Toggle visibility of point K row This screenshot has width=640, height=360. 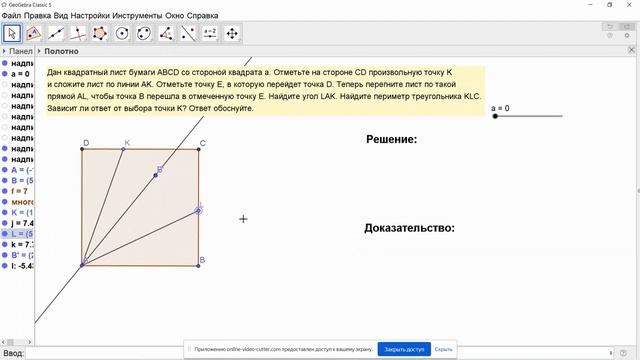tap(5, 212)
